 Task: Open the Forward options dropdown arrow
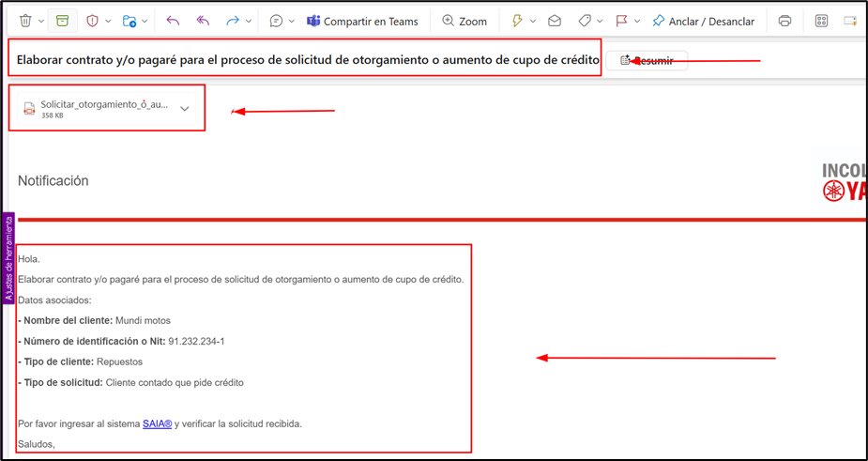pyautogui.click(x=249, y=21)
